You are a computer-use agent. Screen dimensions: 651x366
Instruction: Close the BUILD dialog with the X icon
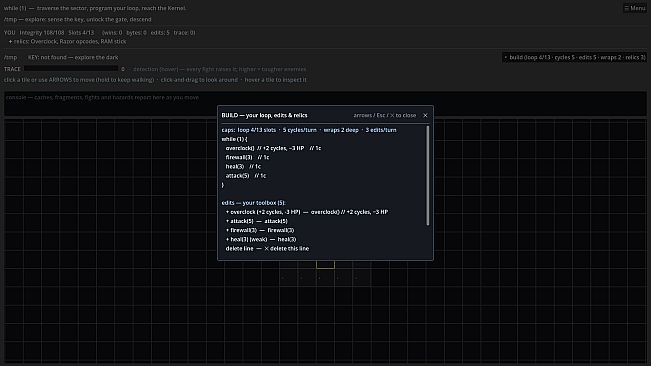coord(425,115)
